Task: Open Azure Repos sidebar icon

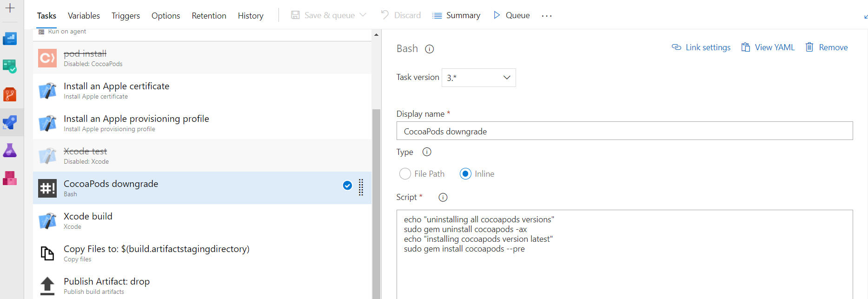Action: coord(10,95)
